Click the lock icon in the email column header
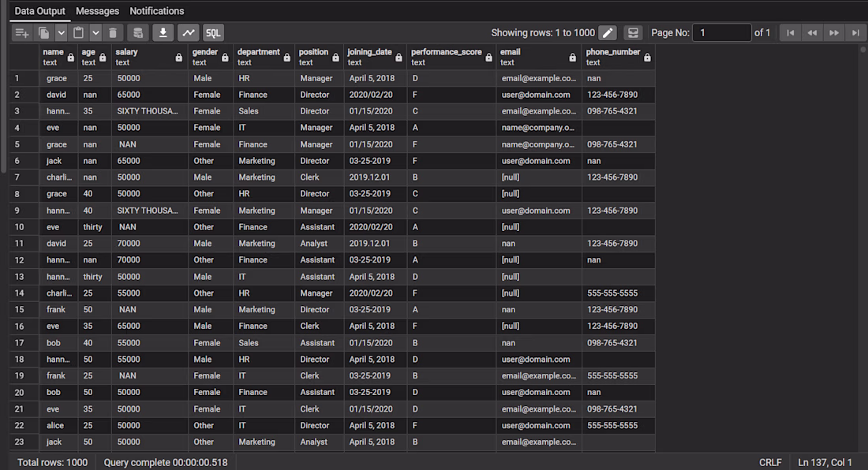 click(572, 58)
